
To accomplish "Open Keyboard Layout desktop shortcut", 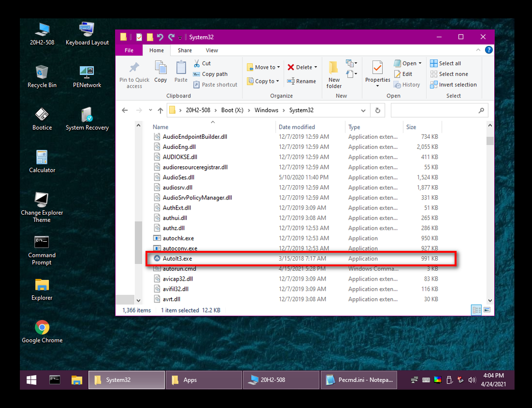I will click(87, 34).
